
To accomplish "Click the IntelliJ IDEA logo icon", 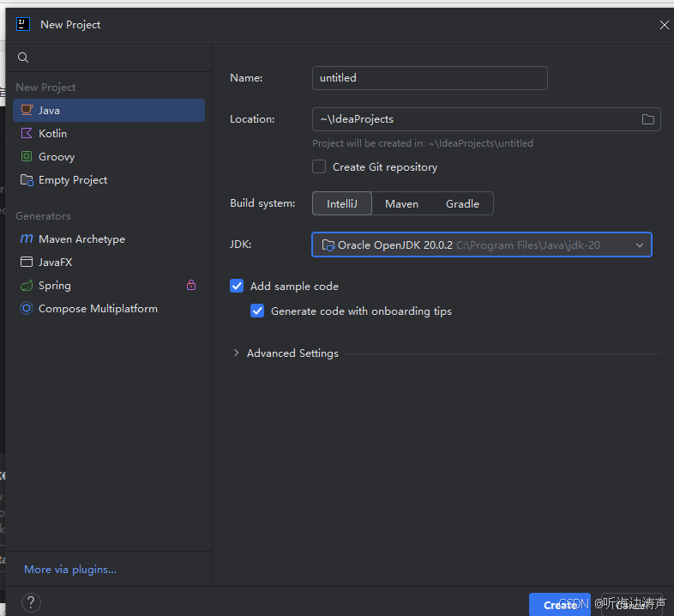I will 23,24.
